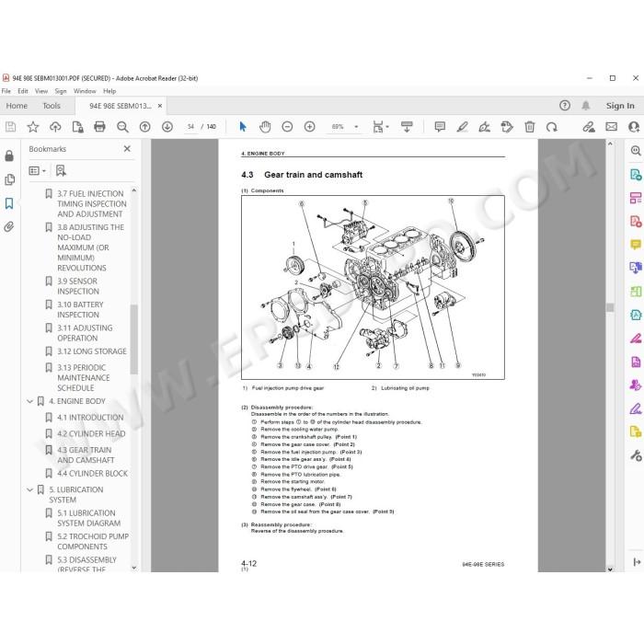
Task: Click the scrolling mode keyboard icon
Action: 407,127
